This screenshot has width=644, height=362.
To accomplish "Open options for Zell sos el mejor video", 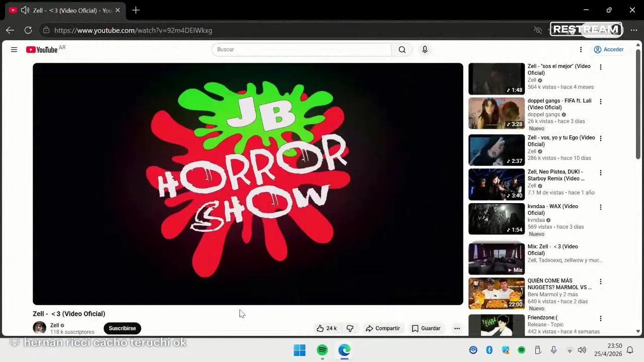I will point(600,67).
